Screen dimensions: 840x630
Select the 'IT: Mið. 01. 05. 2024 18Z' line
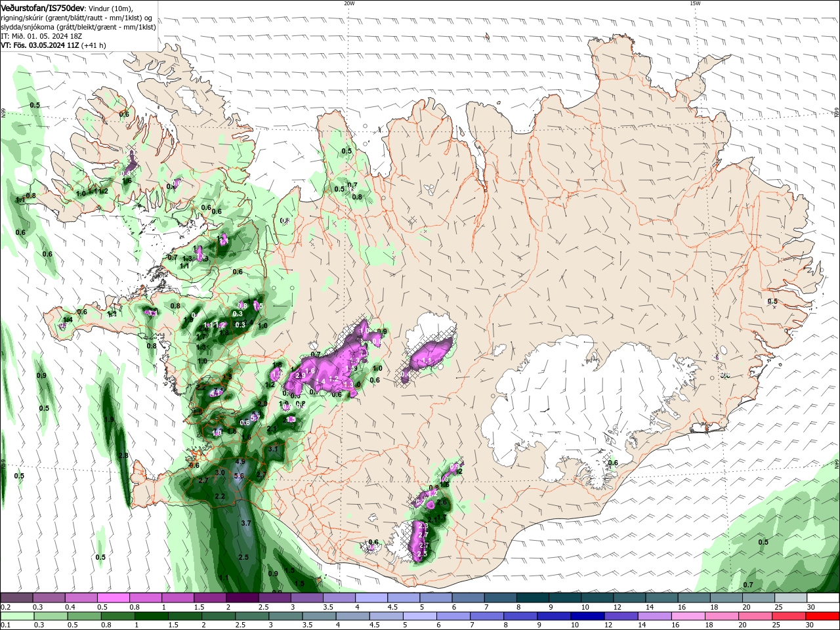click(41, 36)
